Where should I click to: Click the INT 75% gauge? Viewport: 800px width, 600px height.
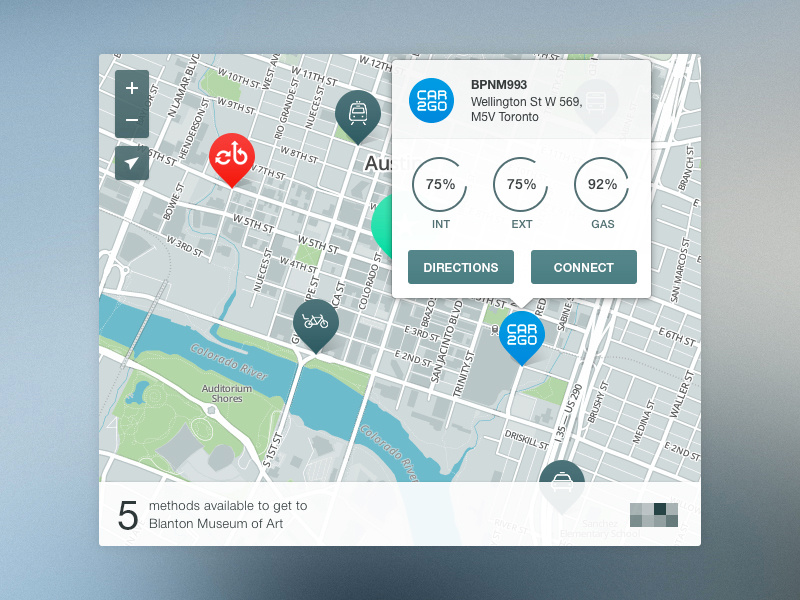440,185
